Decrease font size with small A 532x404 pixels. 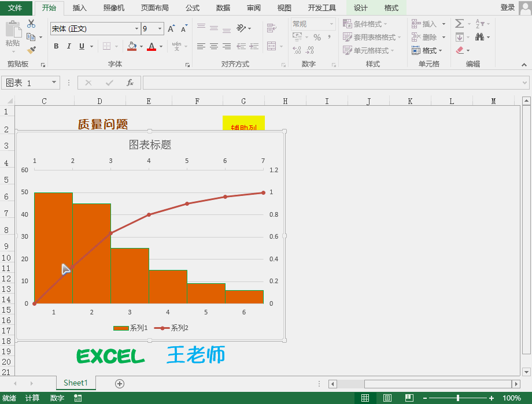point(184,28)
